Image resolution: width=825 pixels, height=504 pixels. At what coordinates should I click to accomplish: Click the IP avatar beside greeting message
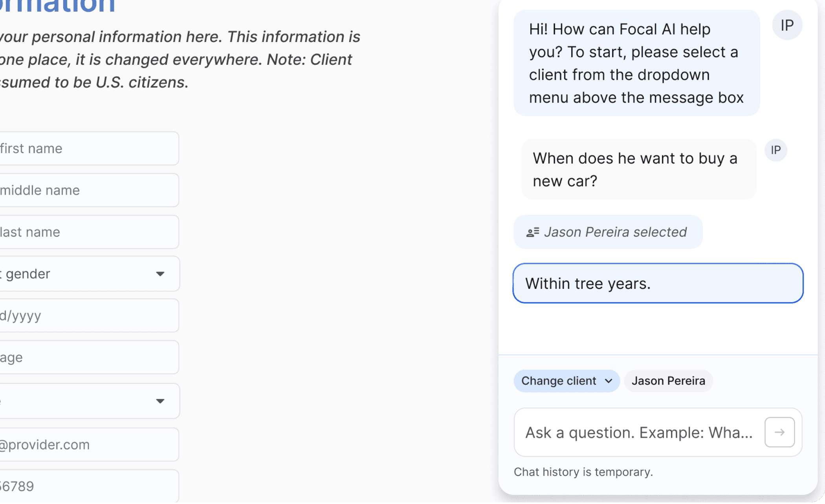click(x=787, y=26)
